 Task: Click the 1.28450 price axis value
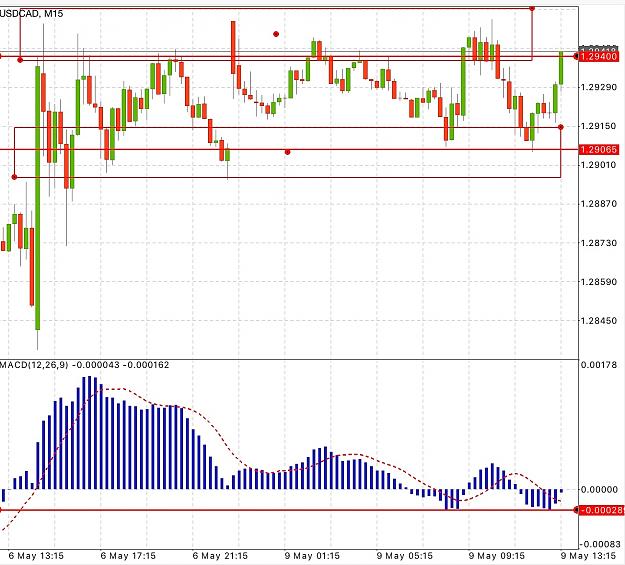[x=599, y=321]
